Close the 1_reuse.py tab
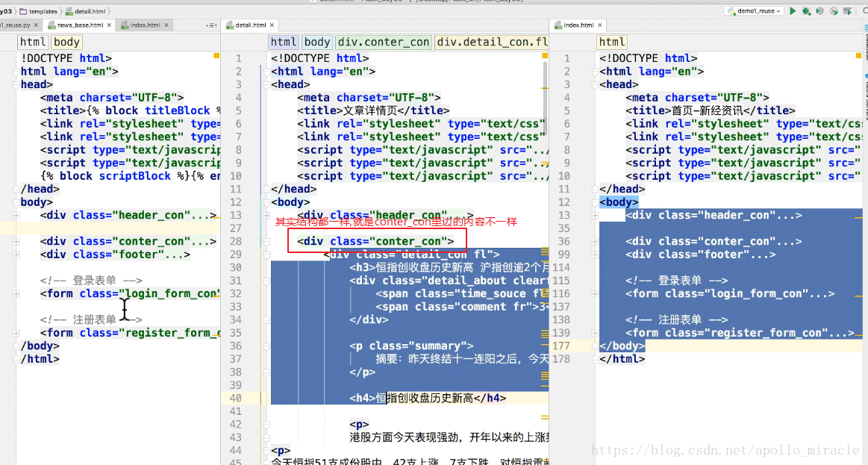The image size is (868, 465). [36, 25]
